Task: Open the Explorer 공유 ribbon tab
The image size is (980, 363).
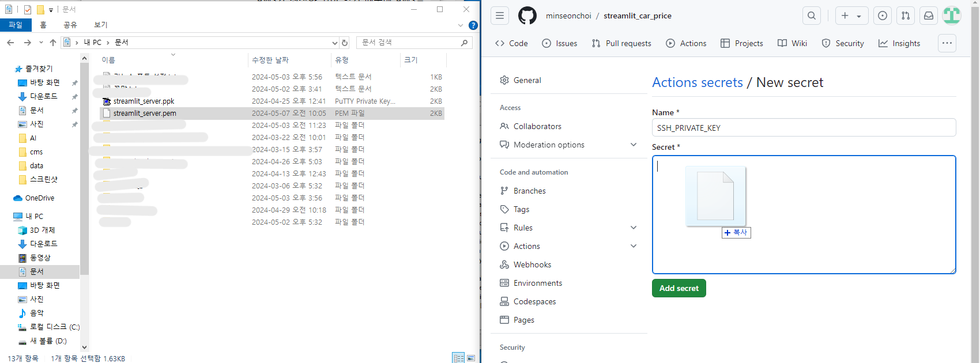Action: point(70,25)
